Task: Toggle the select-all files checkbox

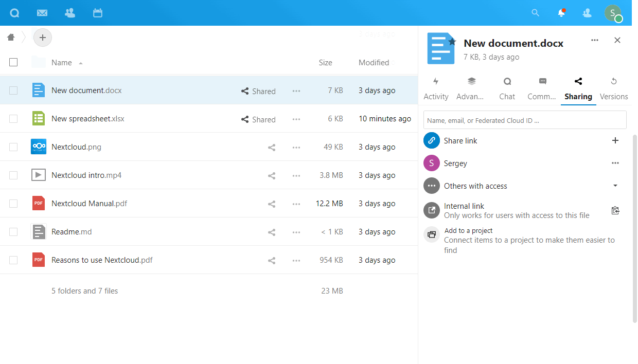Action: [13, 62]
